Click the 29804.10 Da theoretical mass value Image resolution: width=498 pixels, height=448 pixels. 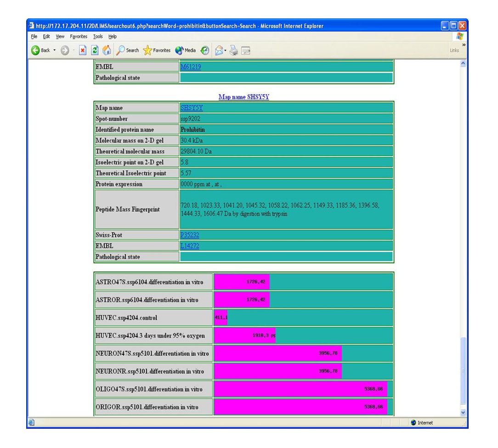point(196,151)
